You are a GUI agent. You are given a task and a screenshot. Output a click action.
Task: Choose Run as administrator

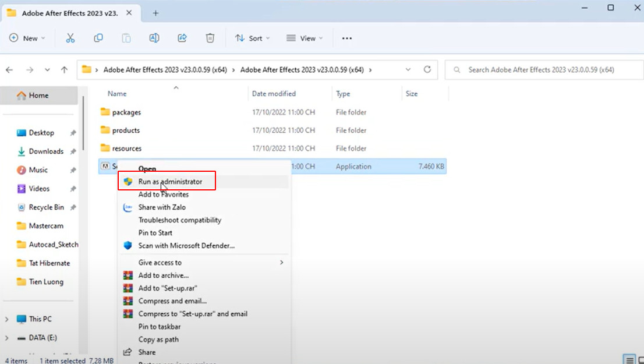[170, 182]
